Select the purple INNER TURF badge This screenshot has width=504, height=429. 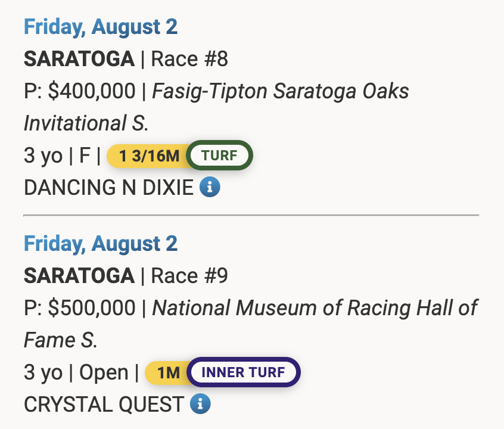pos(244,373)
